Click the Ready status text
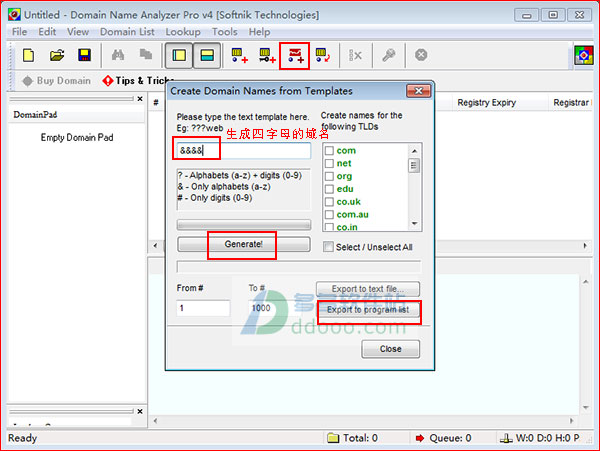This screenshot has width=600, height=451. pyautogui.click(x=23, y=438)
